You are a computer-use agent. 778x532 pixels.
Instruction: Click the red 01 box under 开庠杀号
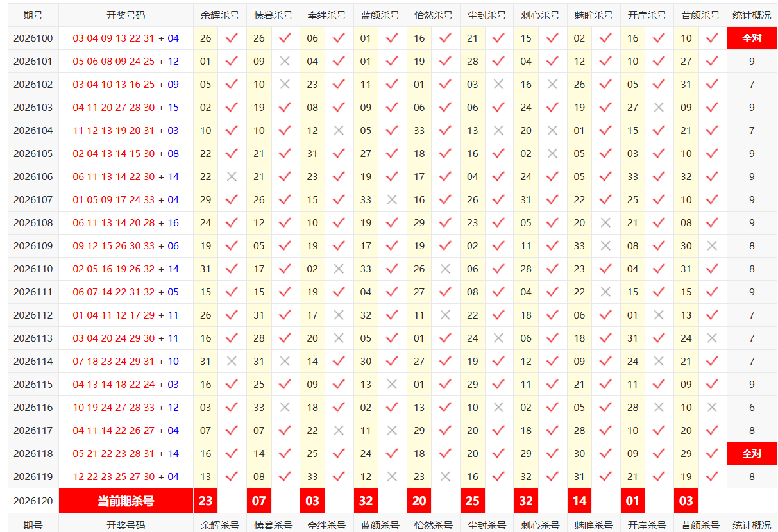[633, 501]
